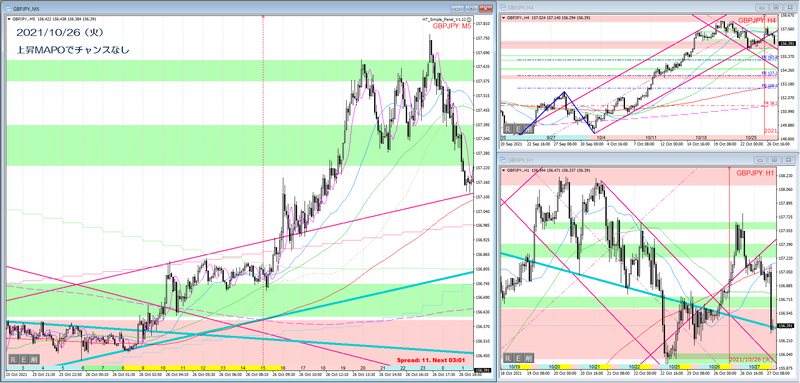Minimize the GBPJPY,H4 chart window
Image resolution: width=800 pixels, height=383 pixels.
(762, 7)
